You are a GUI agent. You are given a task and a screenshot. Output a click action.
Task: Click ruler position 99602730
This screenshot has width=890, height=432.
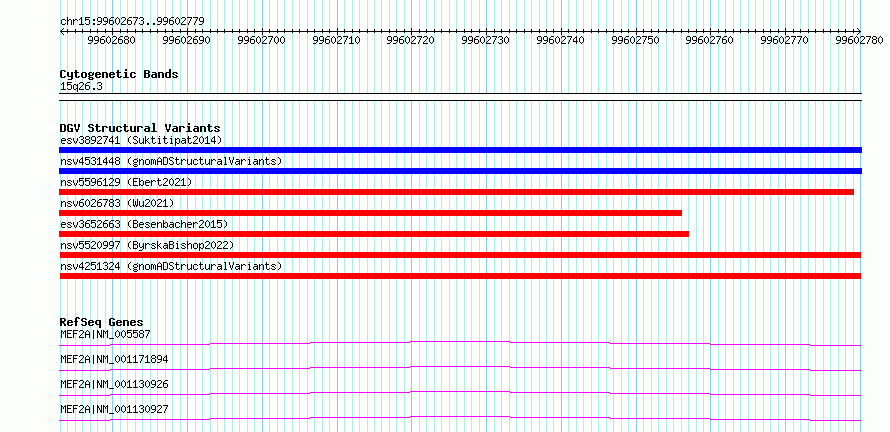coord(486,40)
